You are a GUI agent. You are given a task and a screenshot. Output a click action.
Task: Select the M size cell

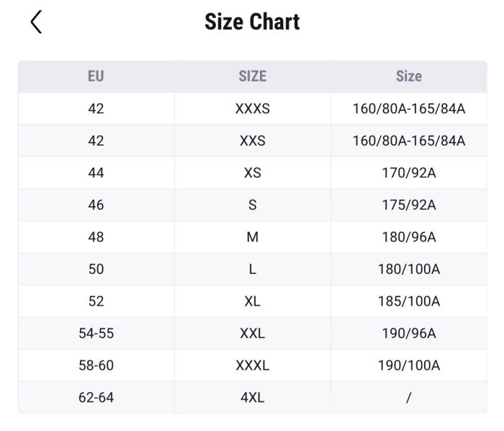pyautogui.click(x=252, y=237)
